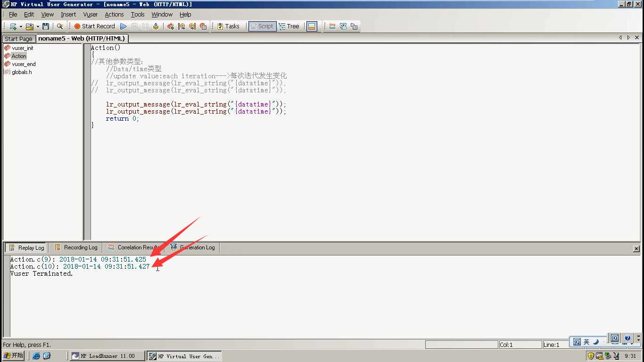Click Col:1 status bar field
Image resolution: width=644 pixels, height=362 pixels.
coord(520,345)
